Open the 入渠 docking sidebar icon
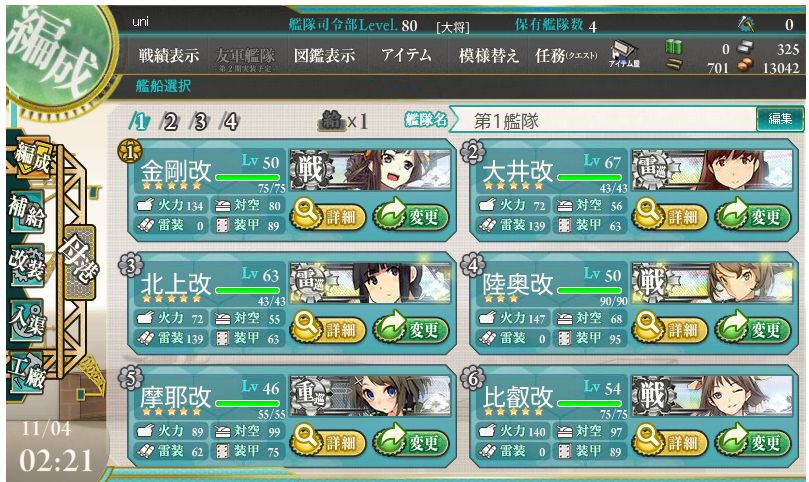Image resolution: width=809 pixels, height=482 pixels. coord(26,320)
